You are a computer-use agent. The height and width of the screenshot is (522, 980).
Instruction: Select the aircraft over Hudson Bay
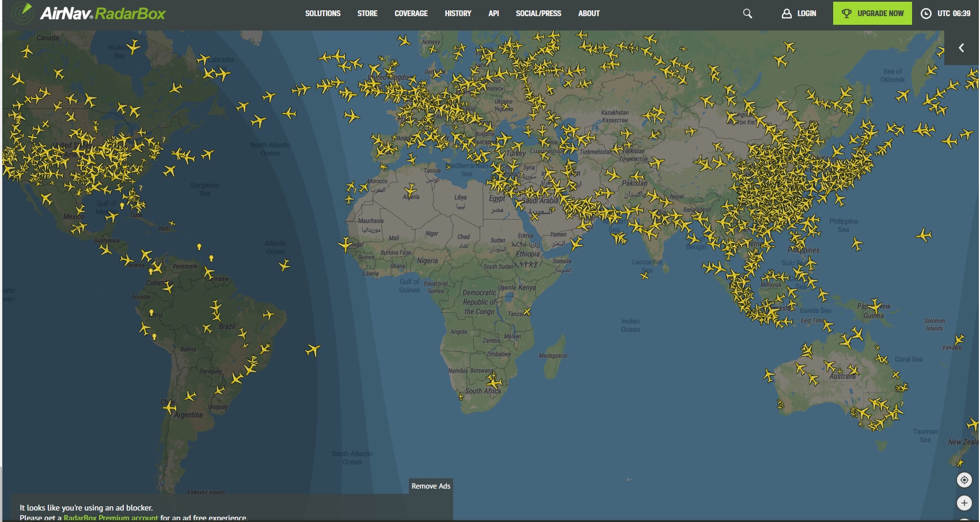point(134,46)
